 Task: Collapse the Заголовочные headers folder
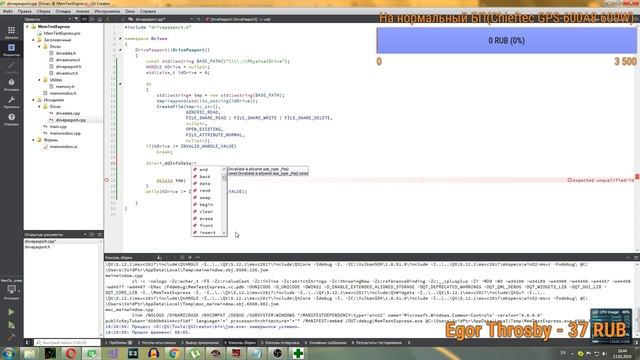[33, 40]
